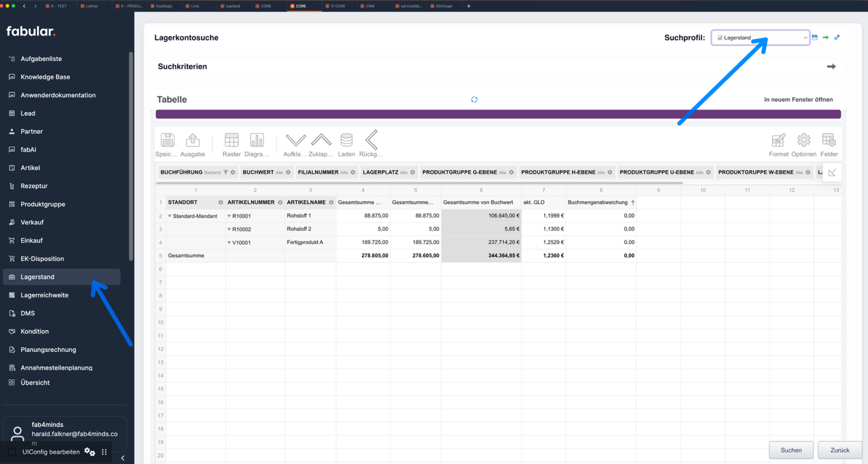Save search profile with blue disk icon
Screen dimensions: 868x464
click(815, 38)
